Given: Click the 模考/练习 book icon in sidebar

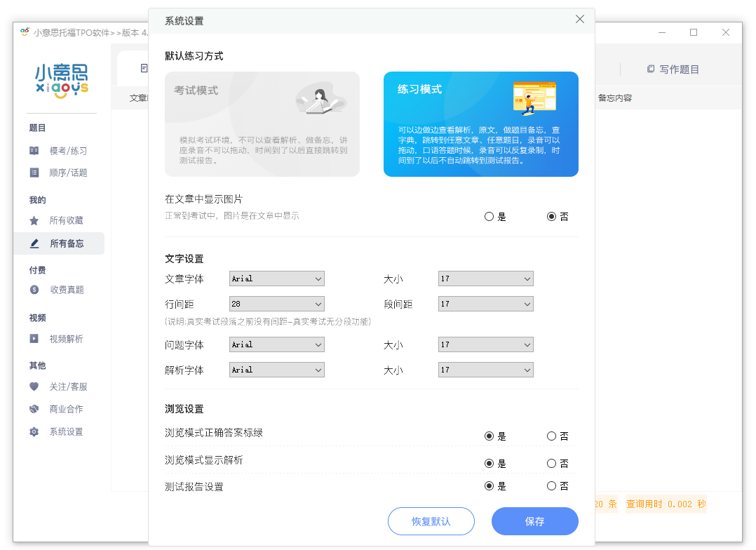Looking at the screenshot, I should [34, 151].
